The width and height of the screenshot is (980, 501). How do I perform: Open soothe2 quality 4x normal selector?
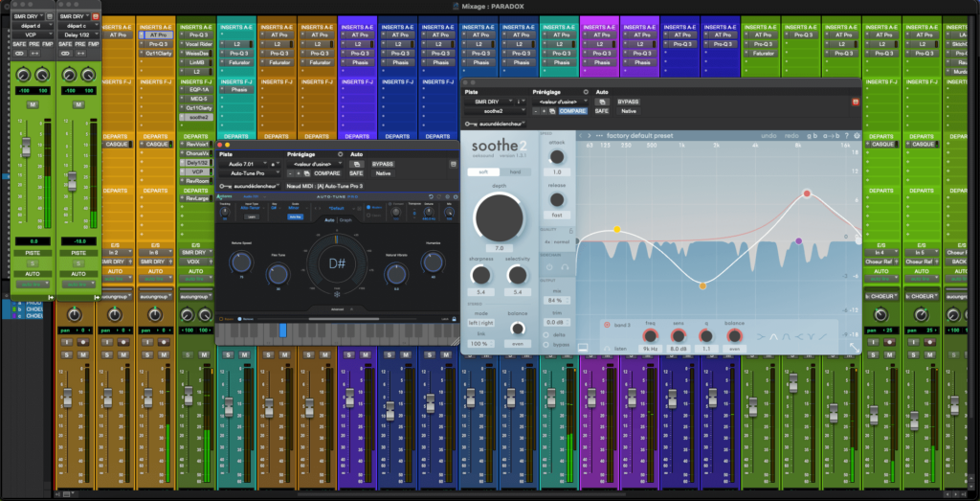tap(556, 241)
